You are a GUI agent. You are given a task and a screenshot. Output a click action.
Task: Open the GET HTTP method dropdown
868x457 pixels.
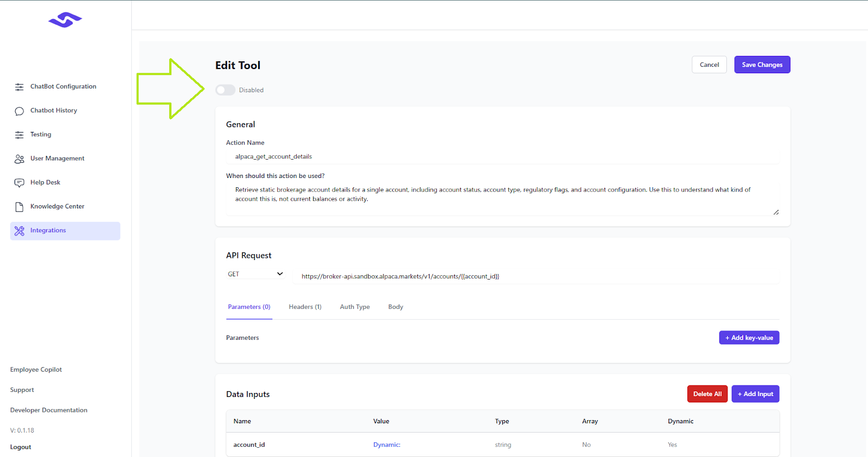[x=255, y=274]
